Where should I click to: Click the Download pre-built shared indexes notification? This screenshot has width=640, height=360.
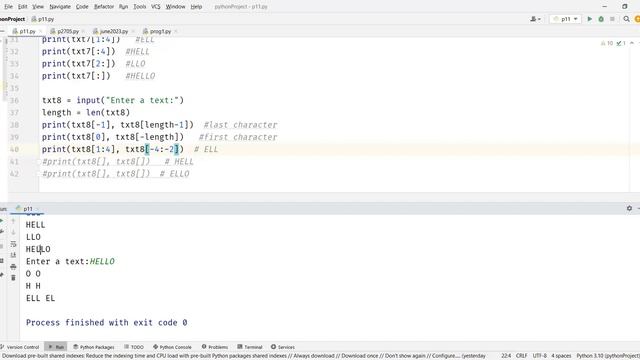pyautogui.click(x=244, y=356)
